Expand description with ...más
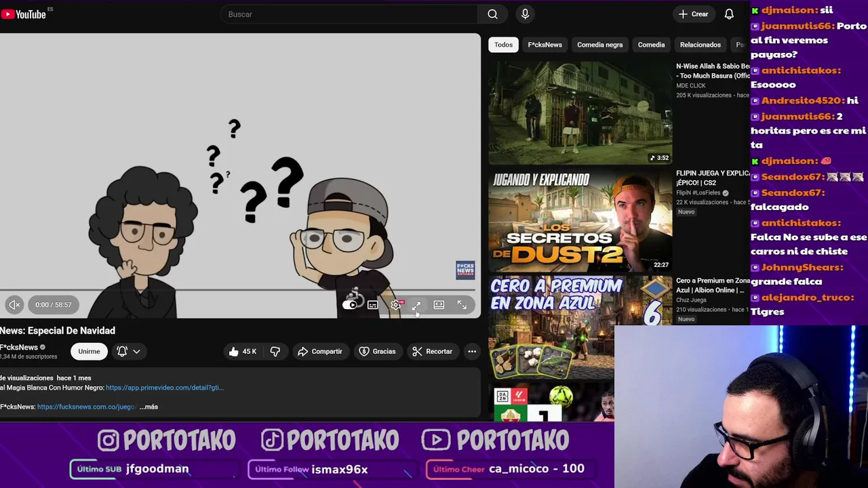The width and height of the screenshot is (868, 488). (x=149, y=407)
